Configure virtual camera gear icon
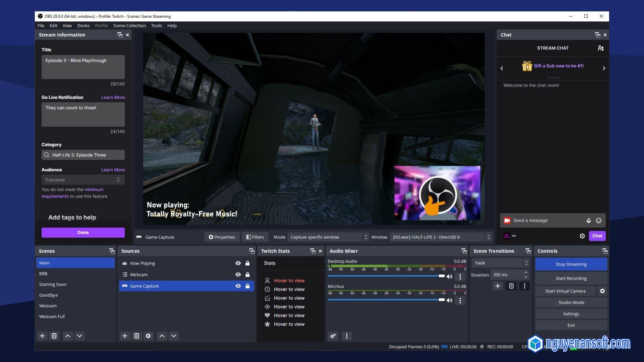The width and height of the screenshot is (644, 362). tap(603, 291)
